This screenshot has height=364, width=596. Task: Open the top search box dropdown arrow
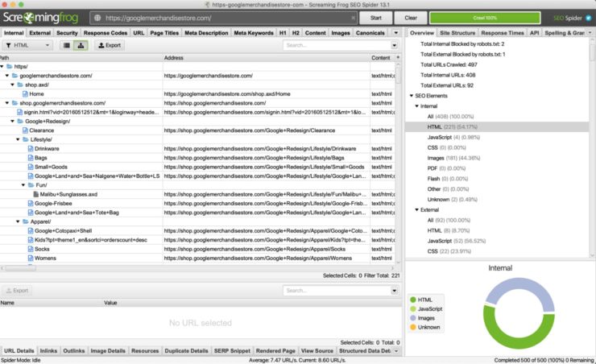[x=394, y=45]
